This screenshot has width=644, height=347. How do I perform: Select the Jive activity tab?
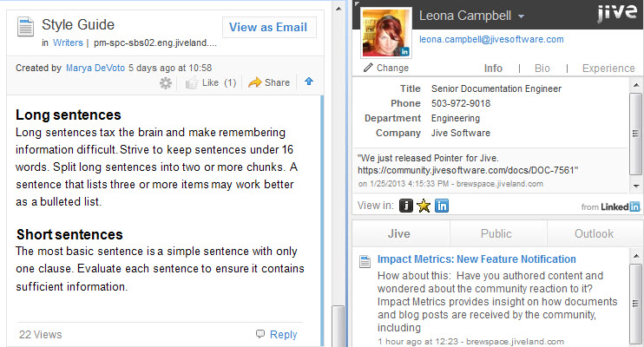(x=401, y=233)
